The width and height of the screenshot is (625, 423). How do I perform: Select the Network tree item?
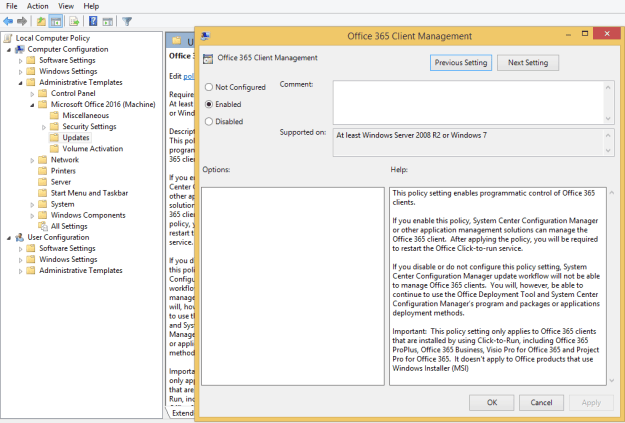(x=65, y=160)
